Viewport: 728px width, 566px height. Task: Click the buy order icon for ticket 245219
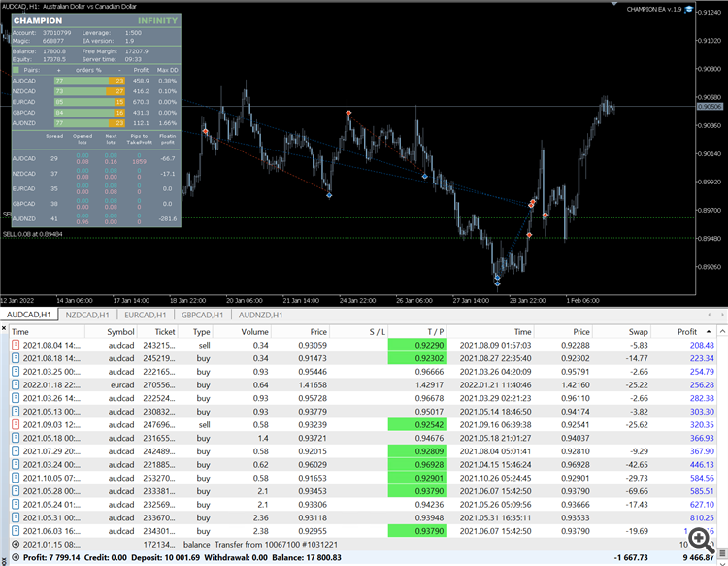click(16, 358)
